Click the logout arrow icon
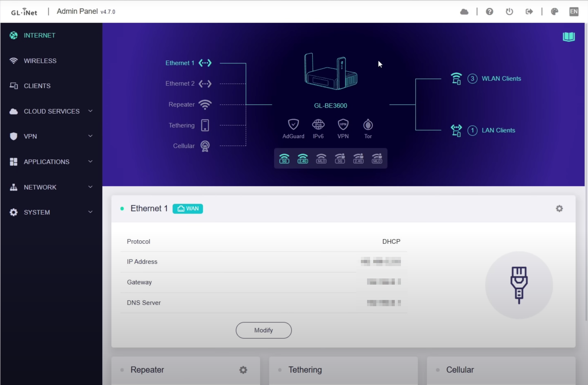This screenshot has height=385, width=588. (x=529, y=12)
